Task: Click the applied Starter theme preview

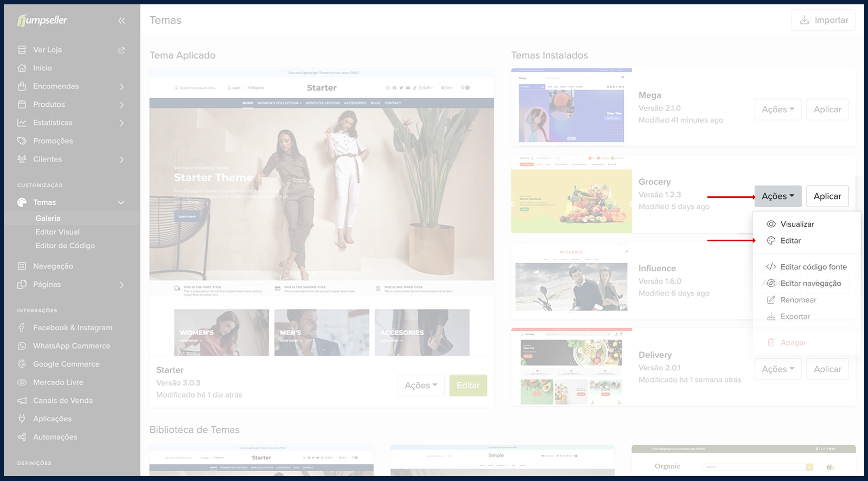Action: point(322,211)
